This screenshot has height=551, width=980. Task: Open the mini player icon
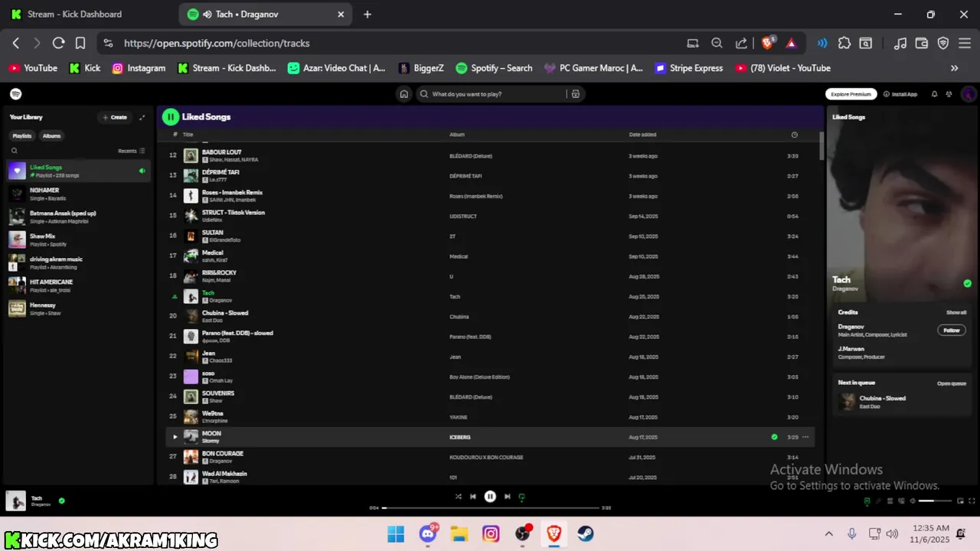click(x=960, y=500)
